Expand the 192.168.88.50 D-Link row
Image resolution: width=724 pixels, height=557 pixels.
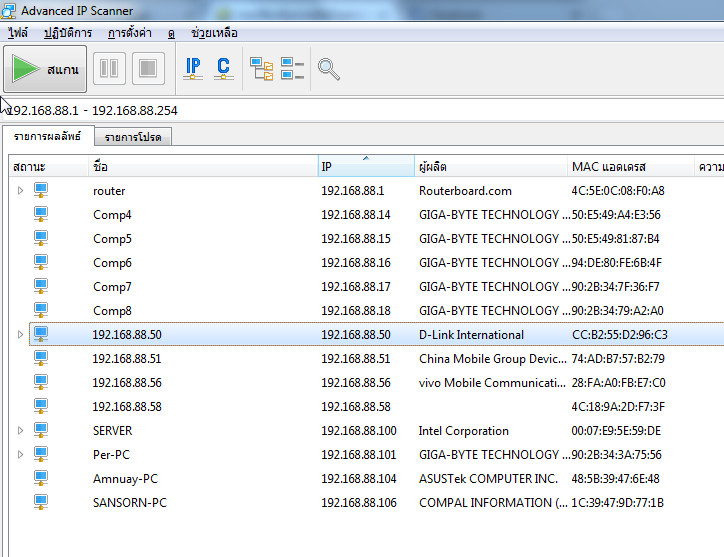[x=20, y=334]
